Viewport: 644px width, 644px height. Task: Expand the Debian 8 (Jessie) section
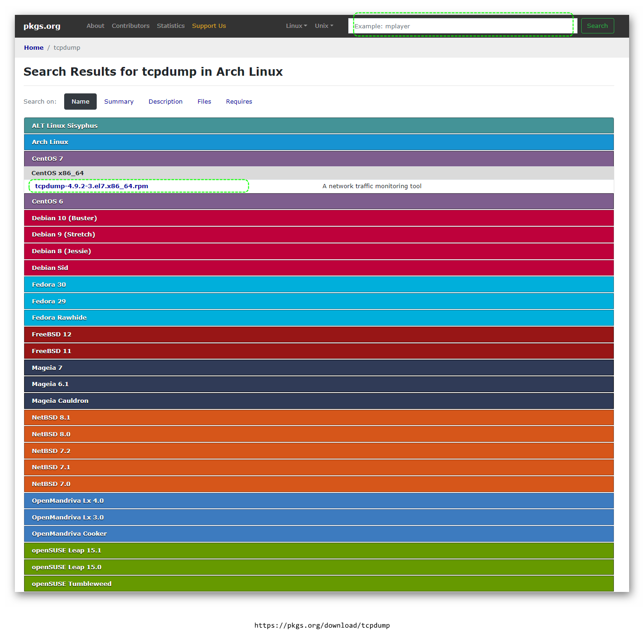319,251
